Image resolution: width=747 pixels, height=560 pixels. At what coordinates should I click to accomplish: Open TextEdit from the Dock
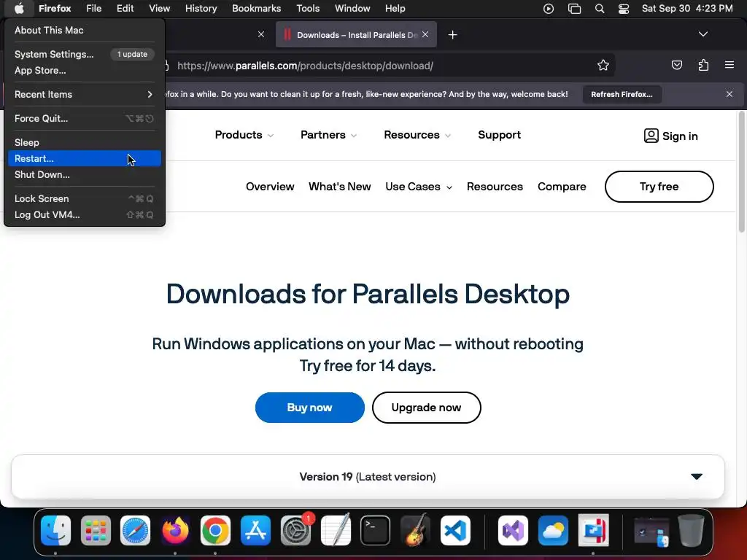pos(336,530)
